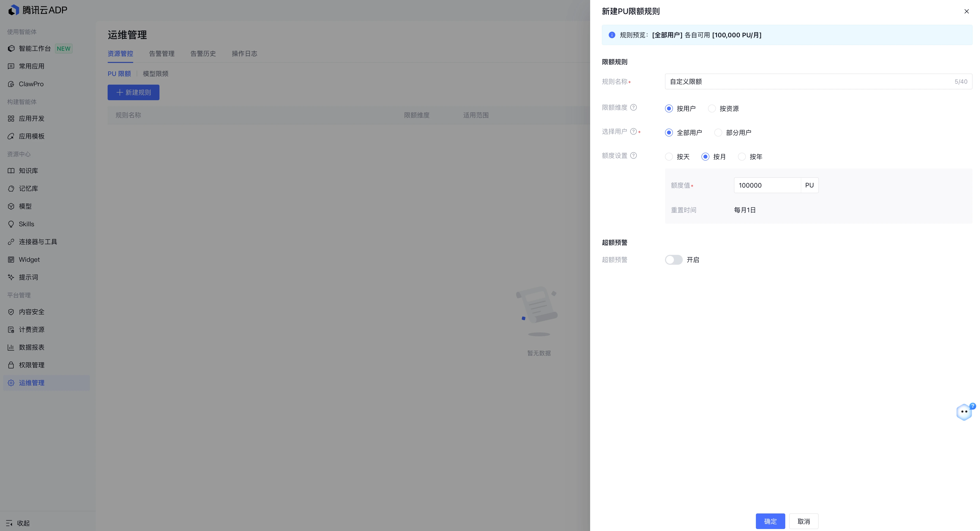Collapse the sidebar with 收起

(18, 523)
